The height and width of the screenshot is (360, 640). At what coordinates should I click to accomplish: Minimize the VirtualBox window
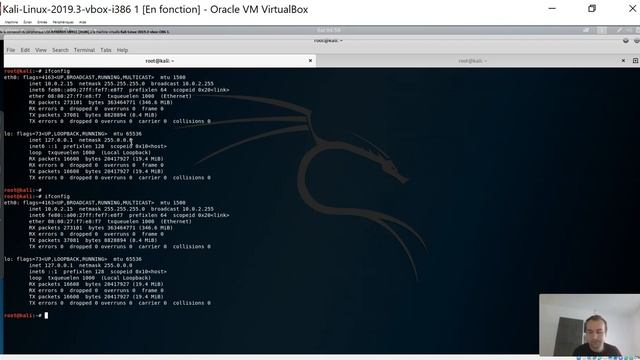pyautogui.click(x=552, y=9)
